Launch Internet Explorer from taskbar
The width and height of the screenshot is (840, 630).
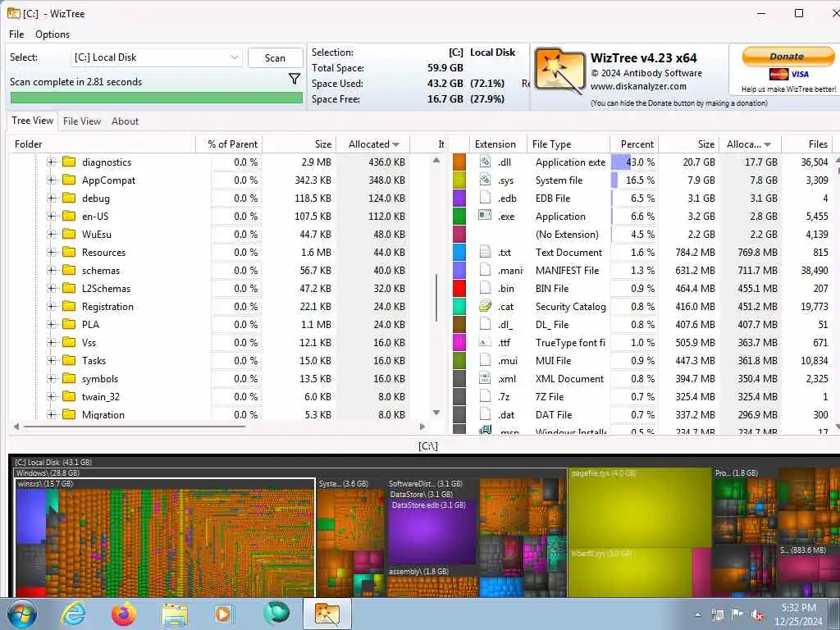tap(72, 614)
